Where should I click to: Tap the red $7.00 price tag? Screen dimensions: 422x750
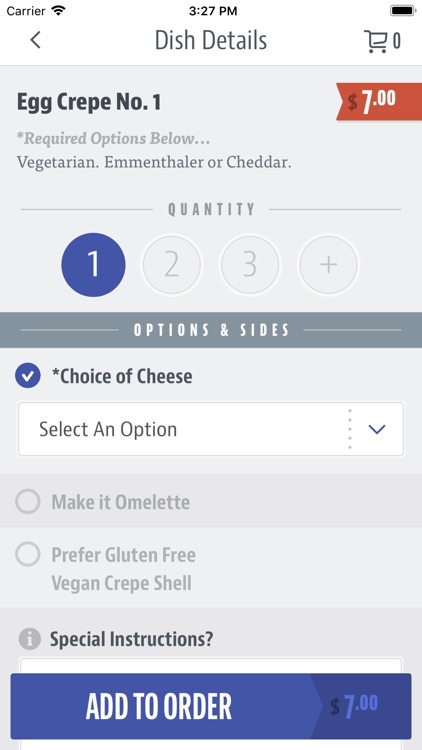click(x=379, y=101)
